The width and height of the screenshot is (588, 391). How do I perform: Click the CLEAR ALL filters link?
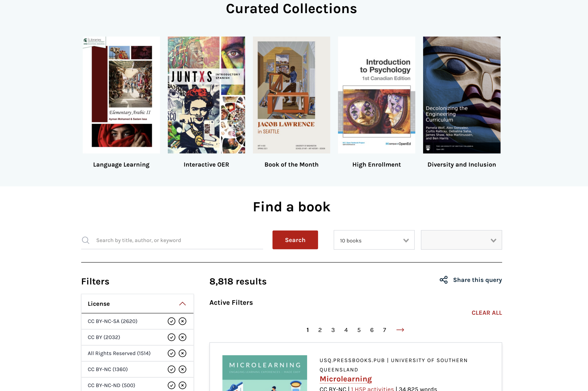(x=486, y=313)
